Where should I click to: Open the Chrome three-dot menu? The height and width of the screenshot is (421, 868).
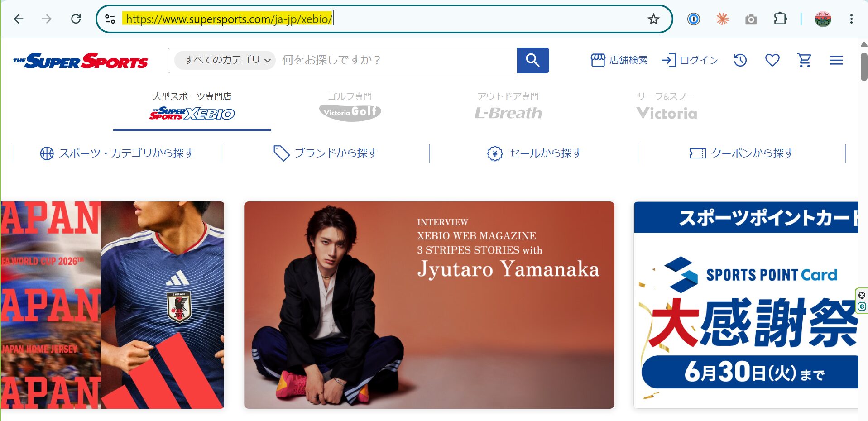point(851,19)
